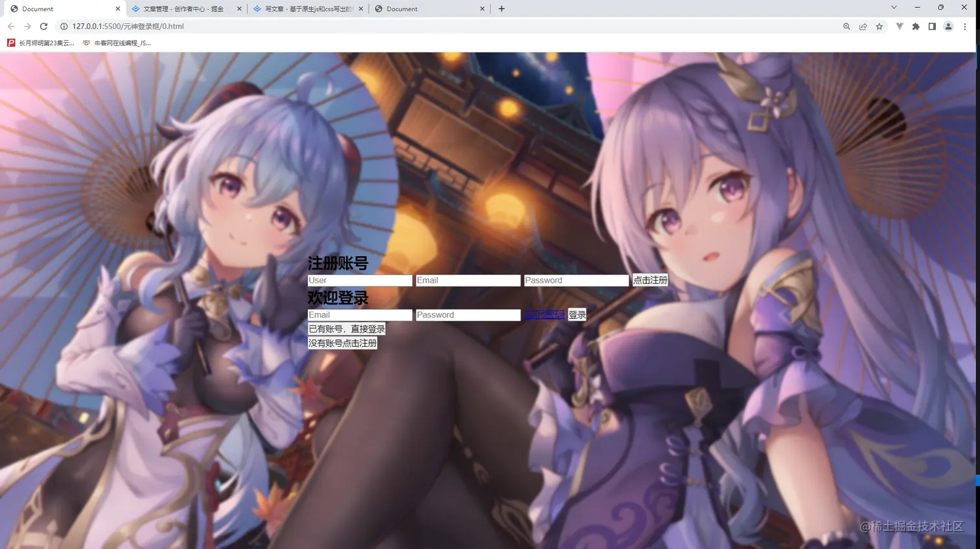Click the back navigation arrow

point(11,27)
